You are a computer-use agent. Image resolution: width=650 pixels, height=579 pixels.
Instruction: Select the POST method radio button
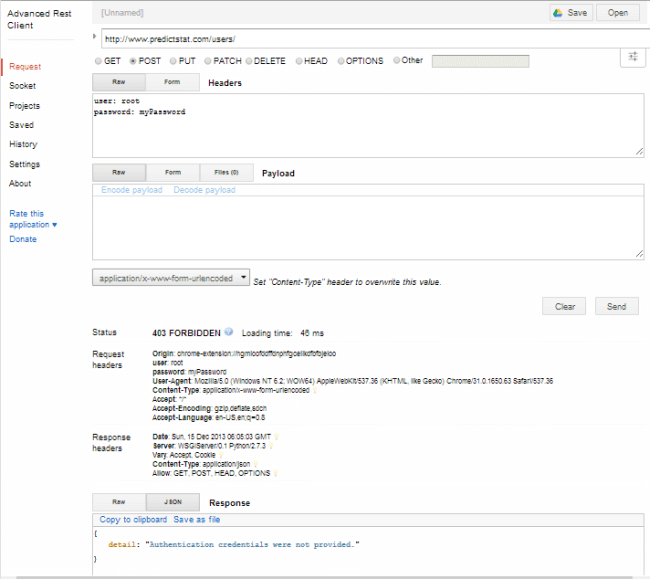point(133,61)
